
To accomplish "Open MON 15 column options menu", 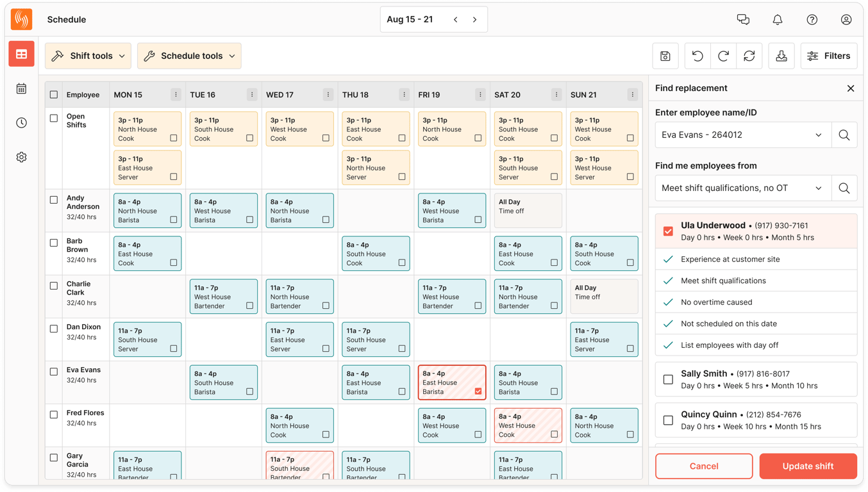I will pos(176,95).
